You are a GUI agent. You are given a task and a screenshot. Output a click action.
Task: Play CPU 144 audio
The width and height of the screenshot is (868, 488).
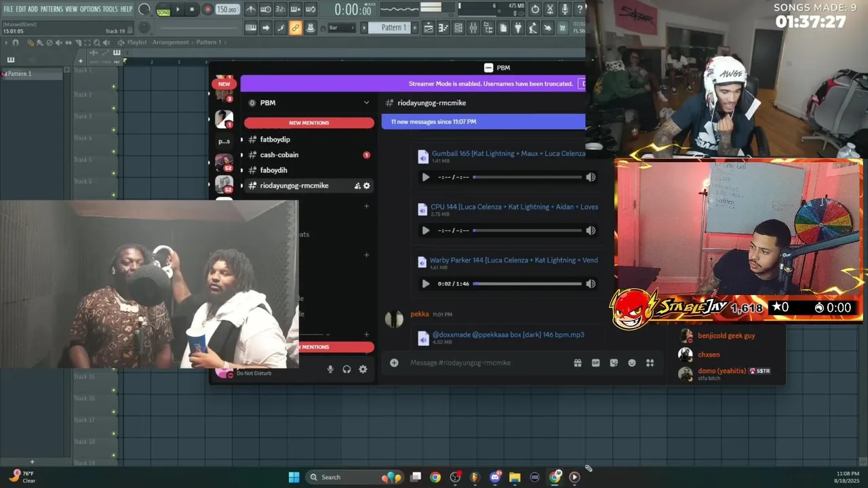(425, 230)
